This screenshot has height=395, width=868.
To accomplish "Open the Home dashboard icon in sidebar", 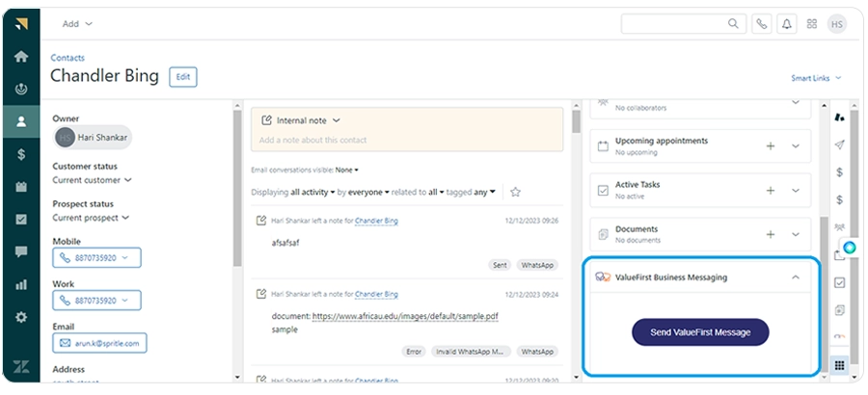I will 21,57.
